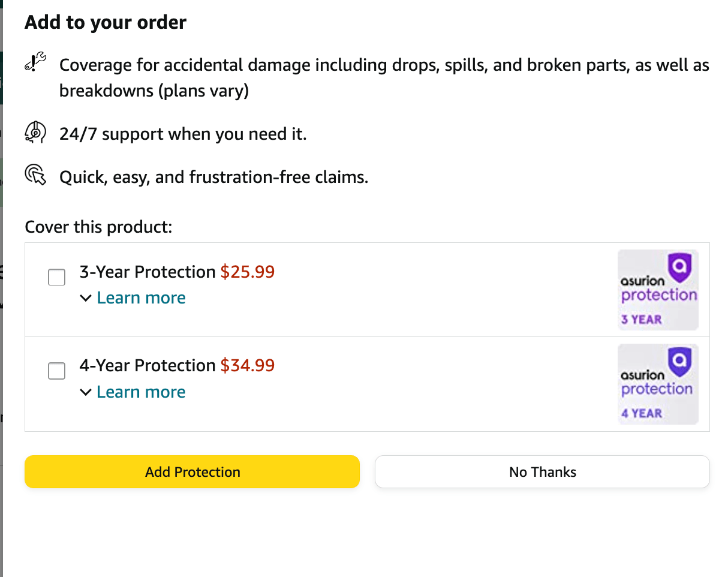Click the Cover this product label
This screenshot has width=728, height=577.
point(98,227)
